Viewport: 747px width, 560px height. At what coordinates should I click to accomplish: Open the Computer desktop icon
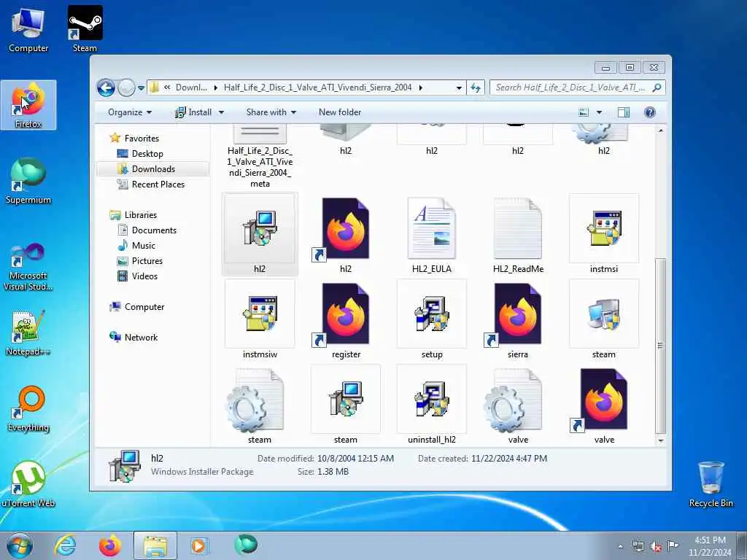coord(28,30)
